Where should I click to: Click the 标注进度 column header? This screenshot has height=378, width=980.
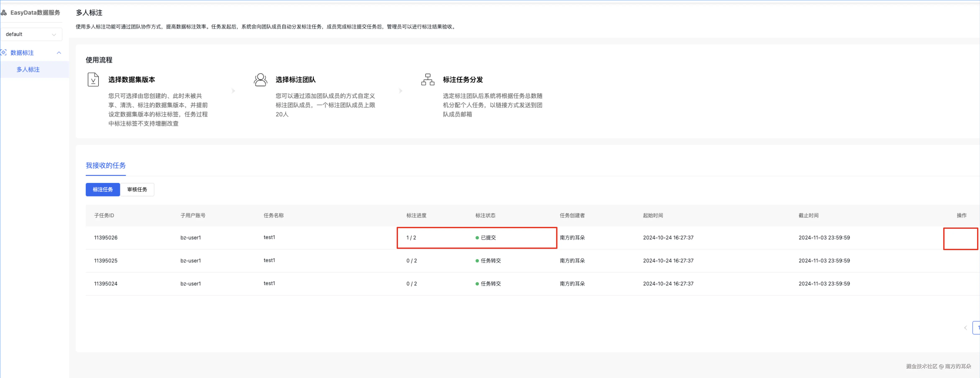point(416,215)
